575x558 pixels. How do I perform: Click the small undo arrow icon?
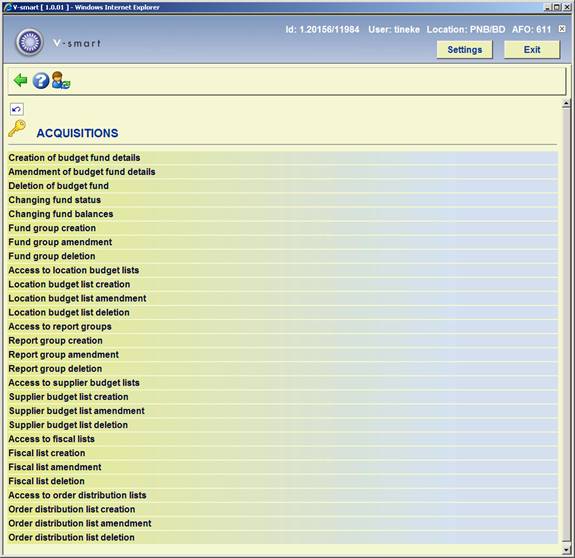17,109
